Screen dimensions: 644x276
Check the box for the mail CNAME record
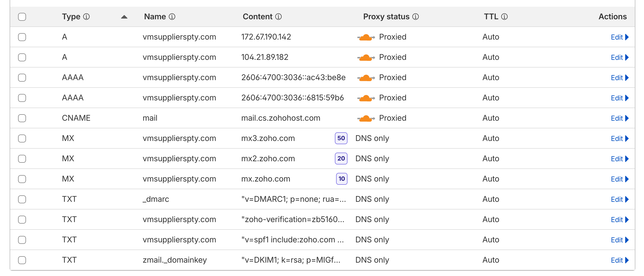[22, 118]
